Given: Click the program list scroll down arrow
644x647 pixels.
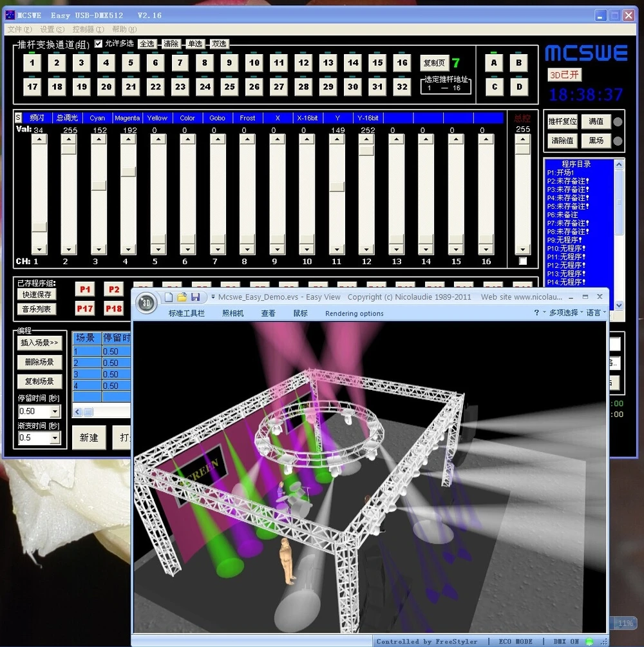Looking at the screenshot, I should pos(619,305).
